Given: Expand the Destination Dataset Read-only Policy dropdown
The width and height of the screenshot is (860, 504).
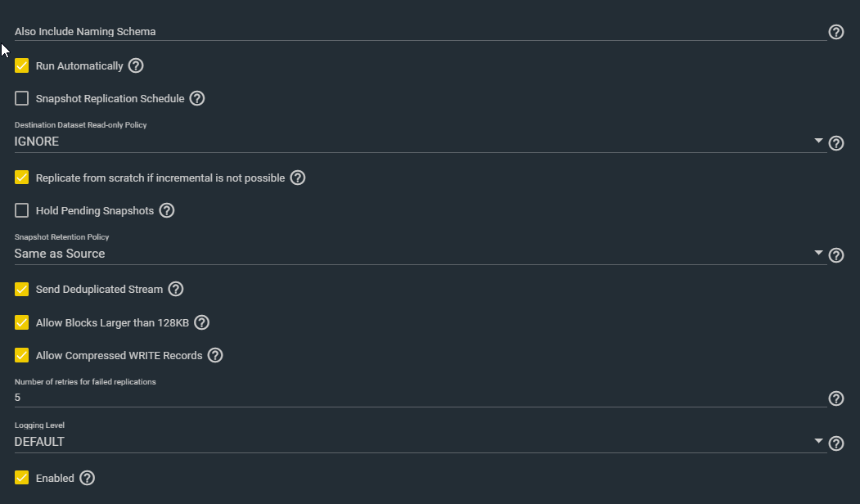Looking at the screenshot, I should pos(420,142).
